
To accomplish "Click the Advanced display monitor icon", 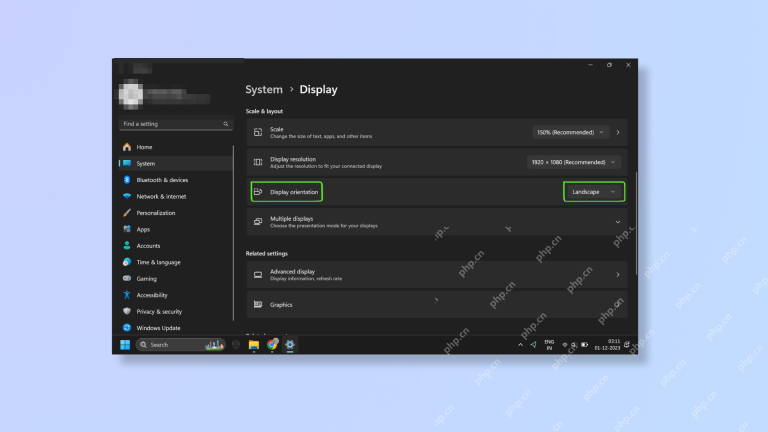I will [258, 275].
